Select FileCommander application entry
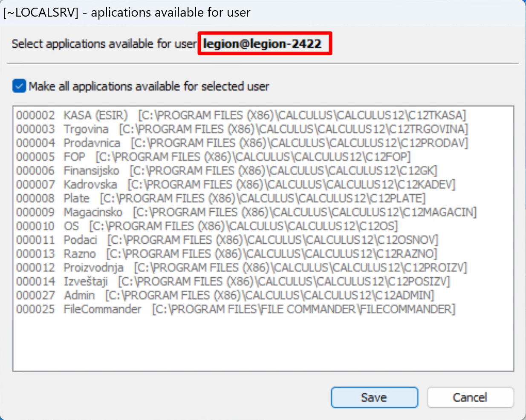The height and width of the screenshot is (420, 526). point(235,309)
